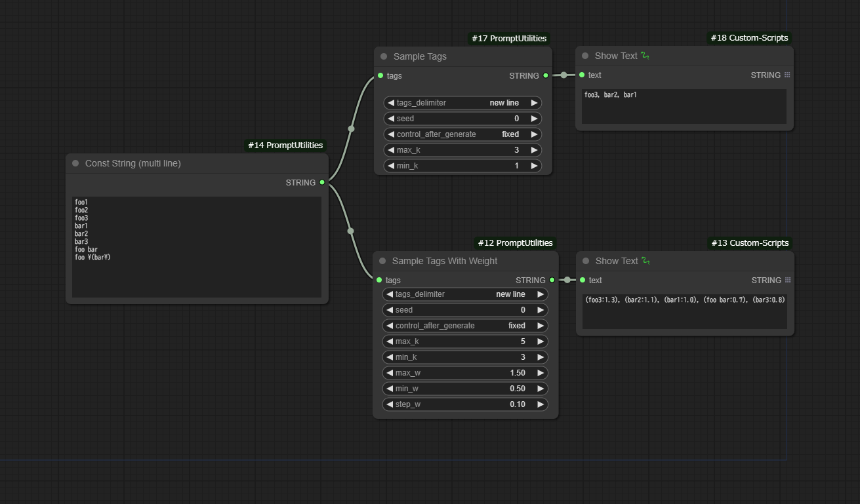Decrease min_w value with left arrow

tap(390, 389)
